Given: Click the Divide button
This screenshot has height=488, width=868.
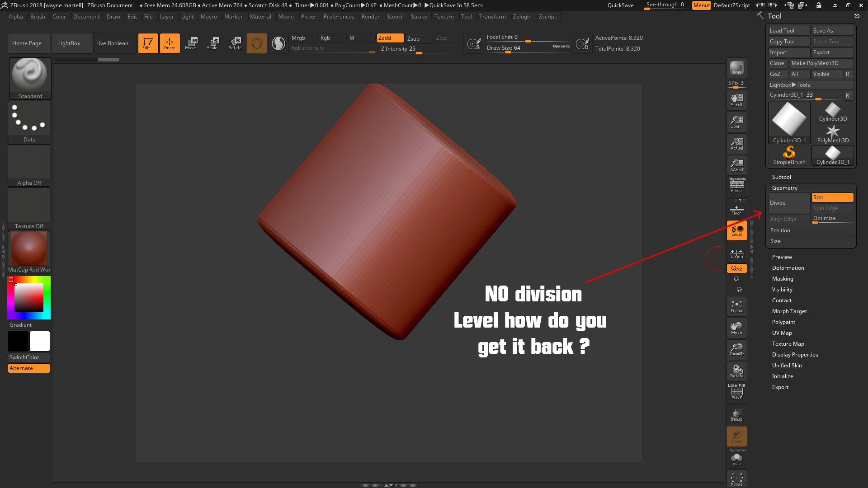Looking at the screenshot, I should pos(789,203).
